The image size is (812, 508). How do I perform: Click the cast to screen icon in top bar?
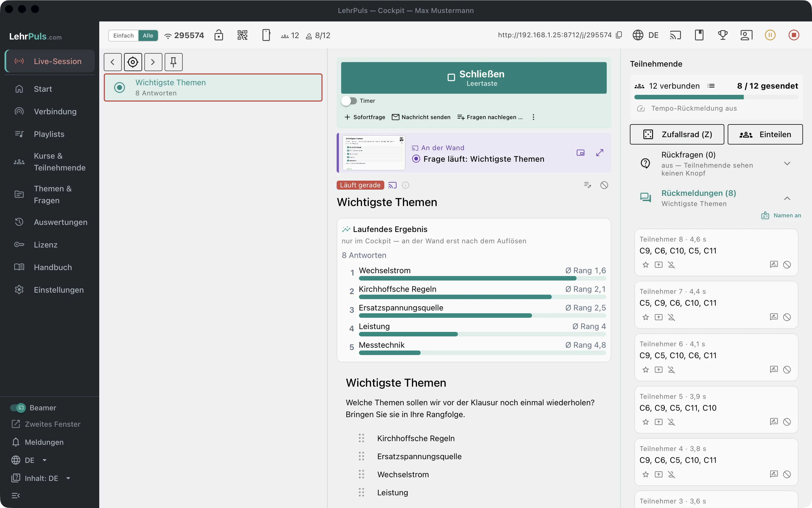point(676,35)
